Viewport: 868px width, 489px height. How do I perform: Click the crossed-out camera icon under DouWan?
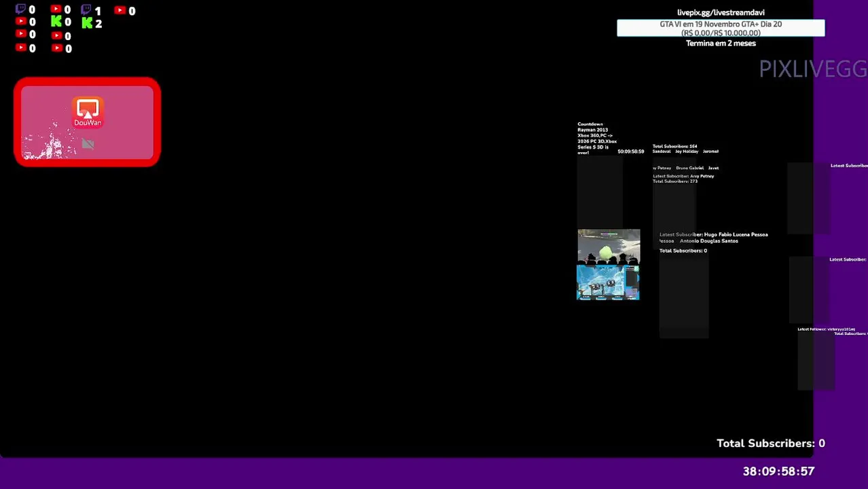88,143
